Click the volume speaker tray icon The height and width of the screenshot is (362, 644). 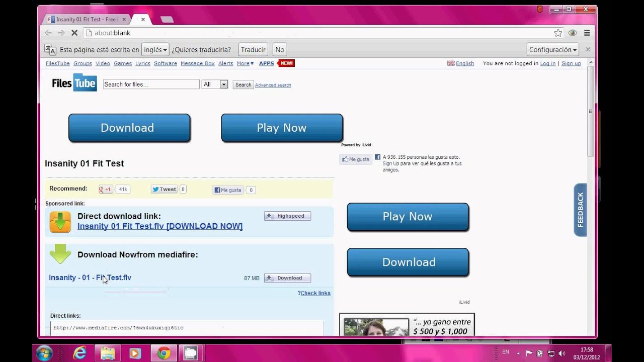coord(562,353)
